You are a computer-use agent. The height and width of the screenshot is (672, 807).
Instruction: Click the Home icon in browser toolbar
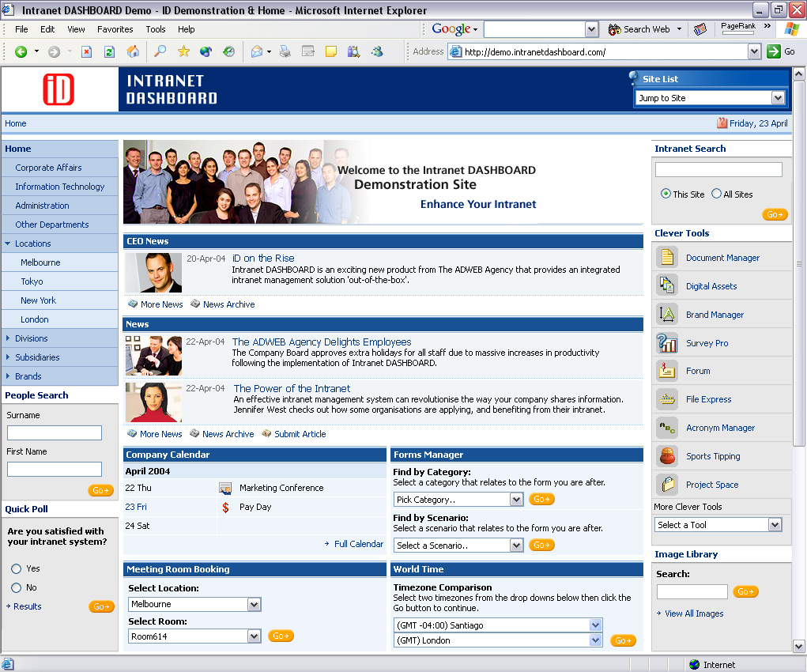click(x=133, y=51)
